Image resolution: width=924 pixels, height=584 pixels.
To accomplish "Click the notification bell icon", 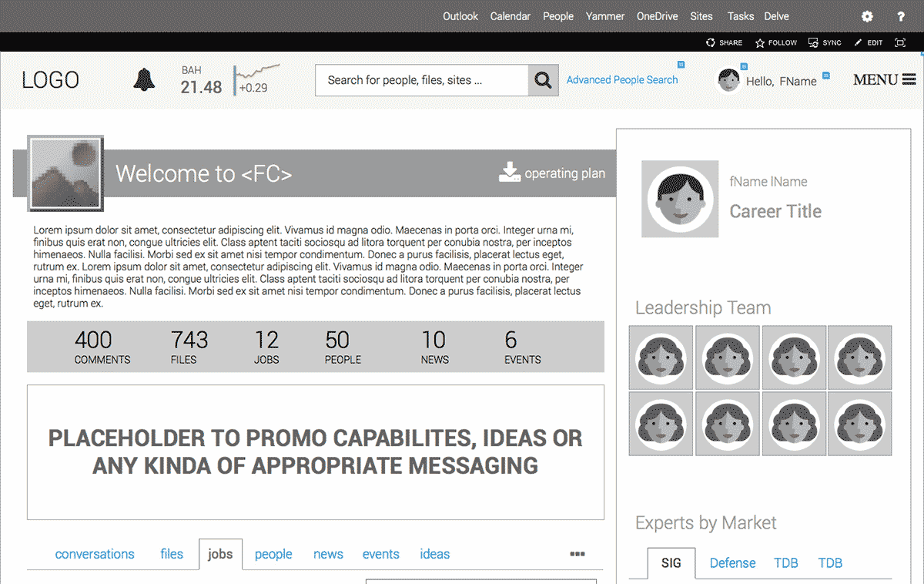I will click(144, 79).
